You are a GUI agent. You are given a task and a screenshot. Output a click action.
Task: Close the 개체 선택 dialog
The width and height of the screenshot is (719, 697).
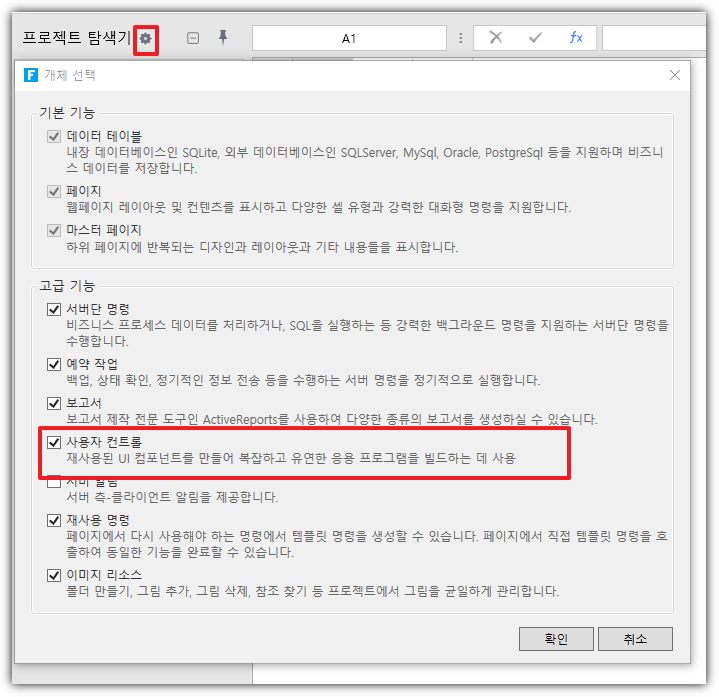click(675, 75)
